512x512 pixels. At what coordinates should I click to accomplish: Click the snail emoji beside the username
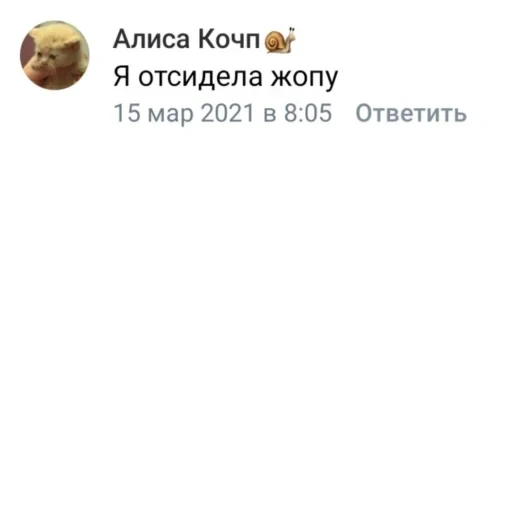(280, 40)
